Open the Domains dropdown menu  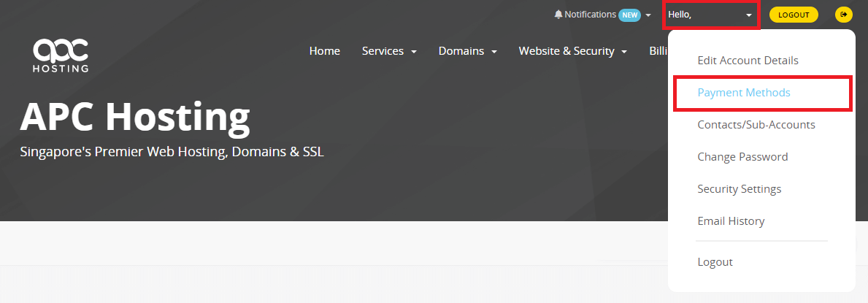point(468,51)
